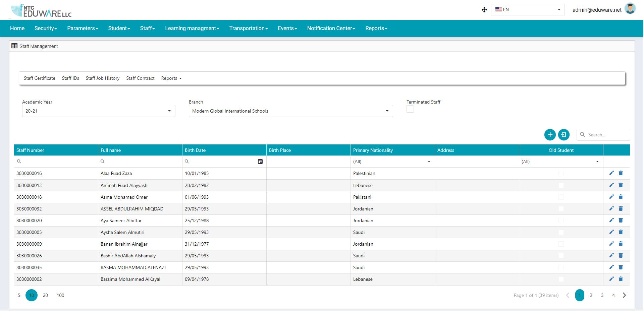Screen dimensions: 644x314
Task: Click the export data icon beside the plus button
Action: pos(564,134)
